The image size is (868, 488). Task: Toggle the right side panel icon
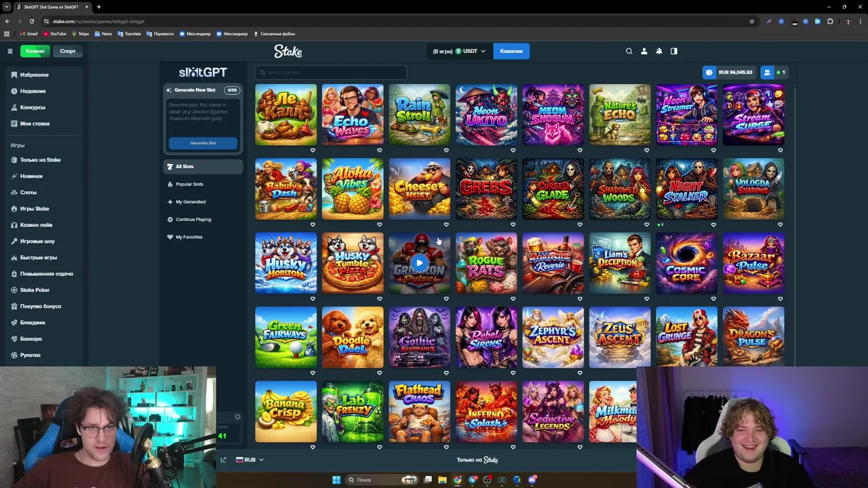674,51
